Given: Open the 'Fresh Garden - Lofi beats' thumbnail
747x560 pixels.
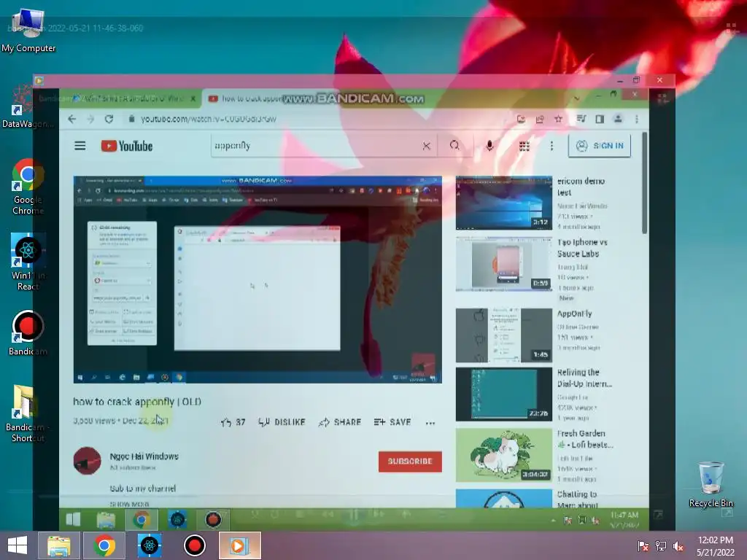Looking at the screenshot, I should [504, 455].
